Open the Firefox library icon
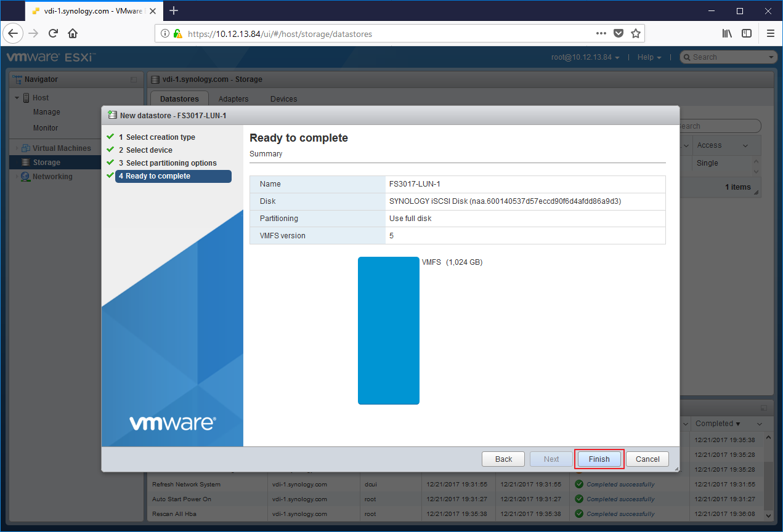Screen dimensions: 783x532 point(727,33)
